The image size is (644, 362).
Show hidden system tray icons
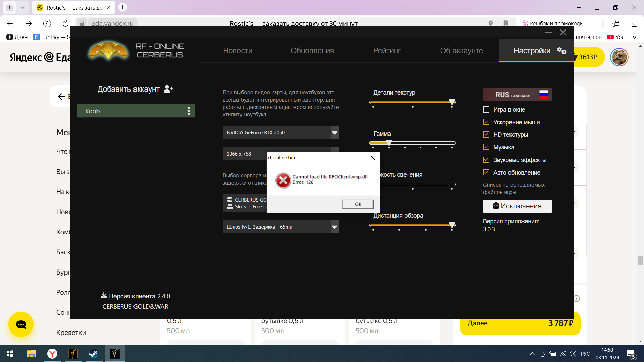tap(532, 354)
